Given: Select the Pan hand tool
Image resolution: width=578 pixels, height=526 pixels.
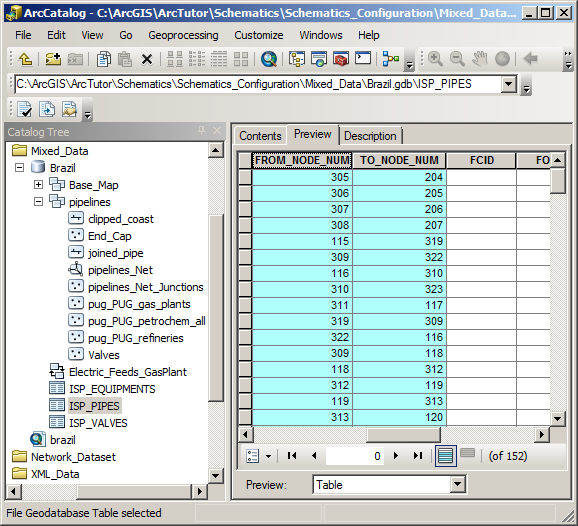Looking at the screenshot, I should click(x=480, y=59).
